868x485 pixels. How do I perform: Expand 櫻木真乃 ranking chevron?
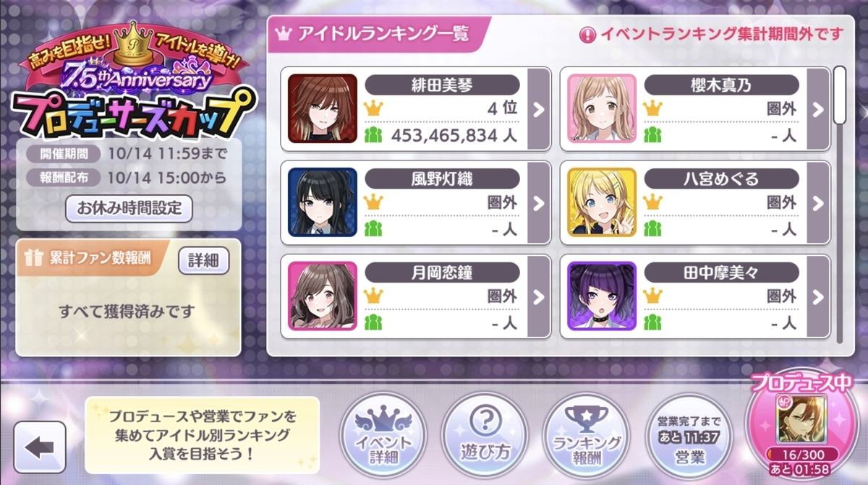tap(817, 109)
